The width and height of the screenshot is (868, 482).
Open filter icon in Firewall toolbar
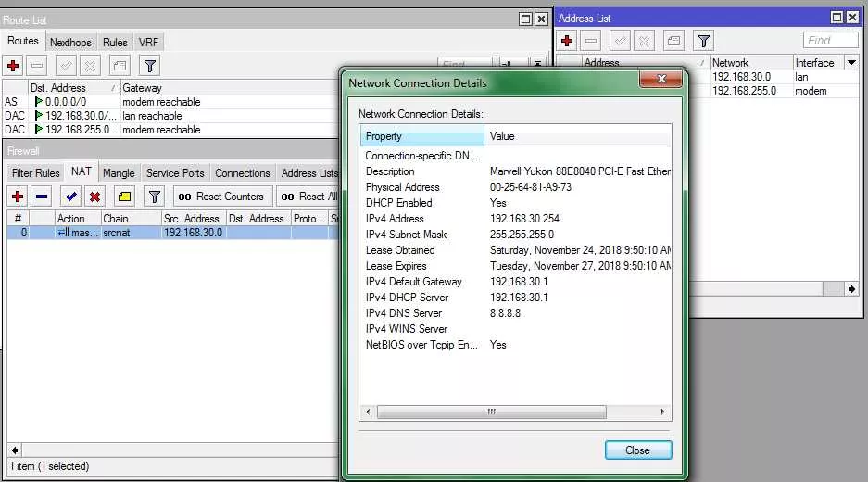(x=155, y=197)
